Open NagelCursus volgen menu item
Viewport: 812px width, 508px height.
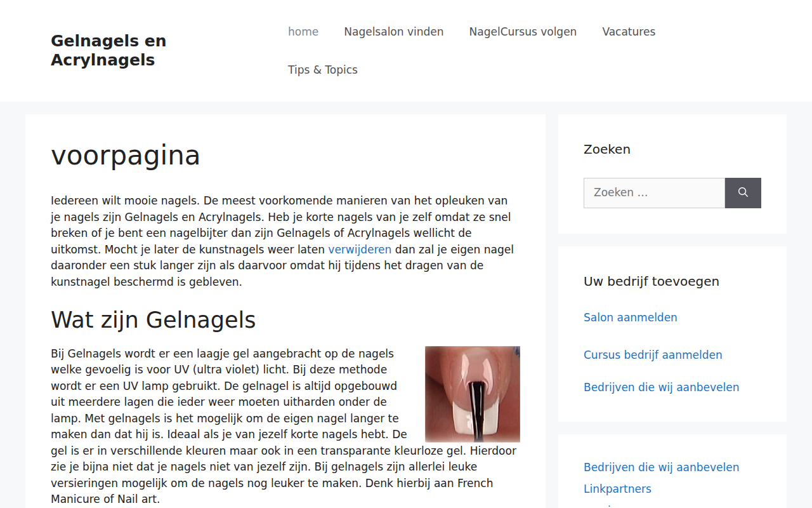coord(523,32)
